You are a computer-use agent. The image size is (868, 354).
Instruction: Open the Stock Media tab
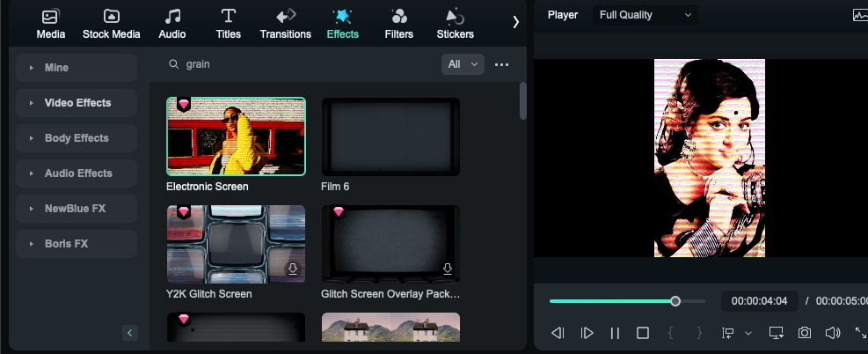[x=112, y=25]
